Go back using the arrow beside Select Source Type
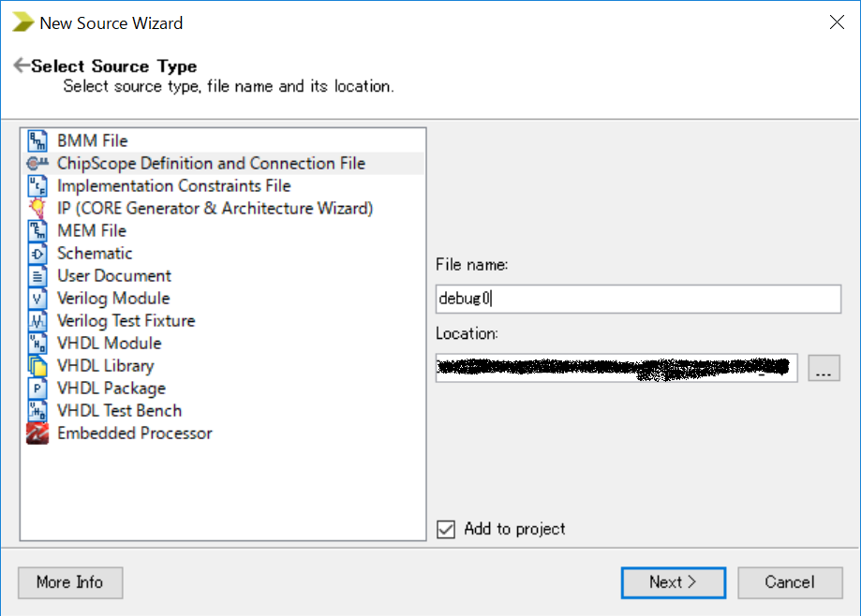This screenshot has height=616, width=861. [x=21, y=66]
